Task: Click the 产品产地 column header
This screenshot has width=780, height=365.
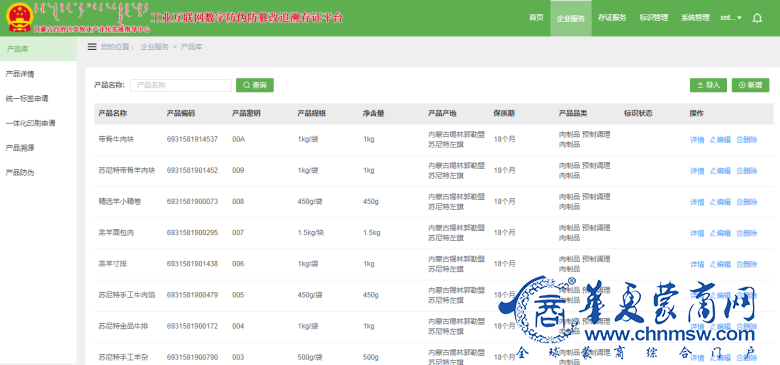Action: pyautogui.click(x=442, y=113)
